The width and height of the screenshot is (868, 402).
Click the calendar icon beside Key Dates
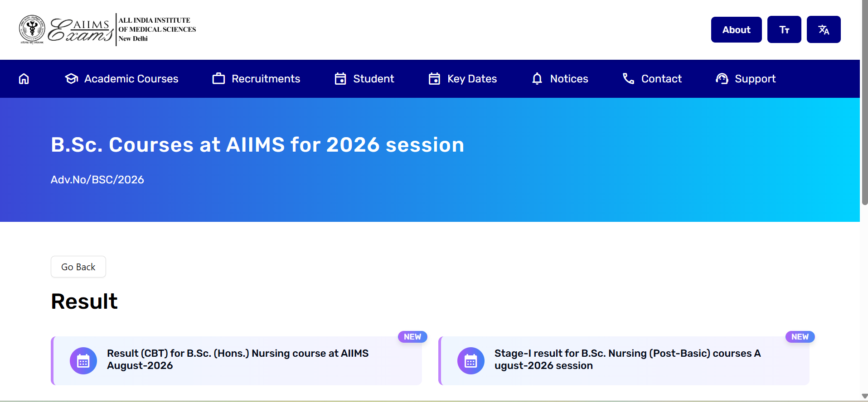click(x=434, y=79)
